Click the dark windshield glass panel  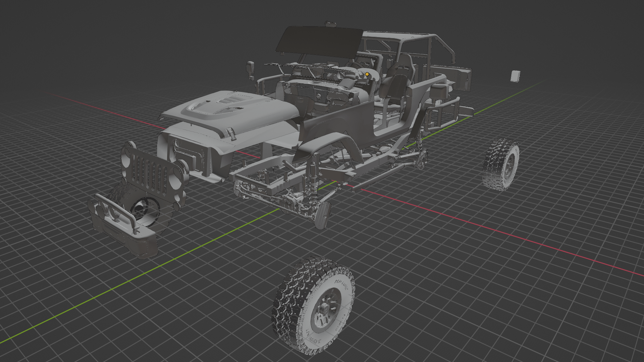319,43
